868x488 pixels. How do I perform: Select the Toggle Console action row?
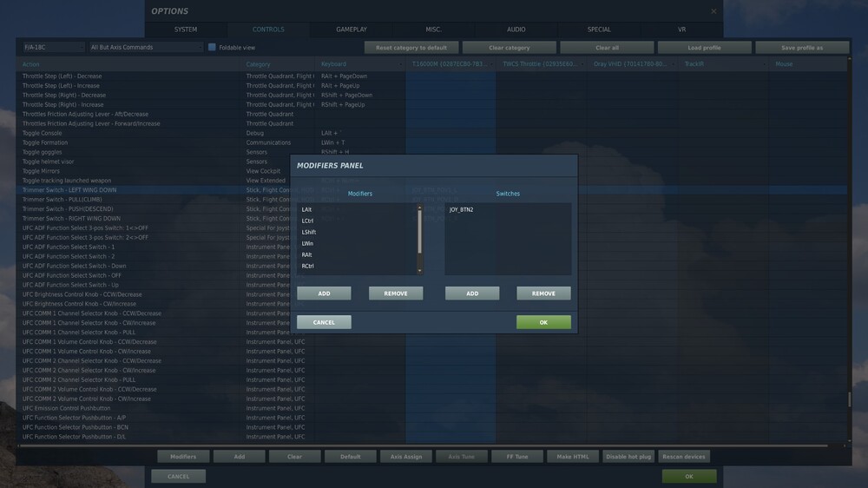pyautogui.click(x=431, y=133)
